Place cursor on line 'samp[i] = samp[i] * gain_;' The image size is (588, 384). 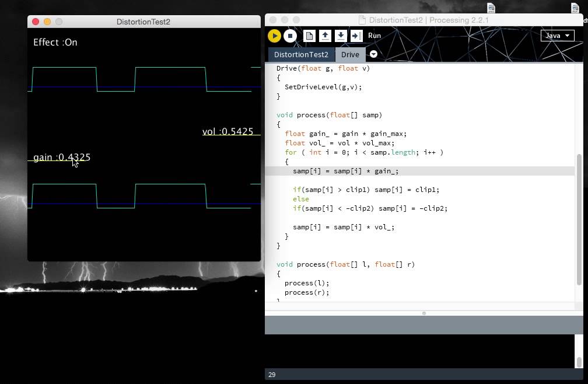(345, 171)
